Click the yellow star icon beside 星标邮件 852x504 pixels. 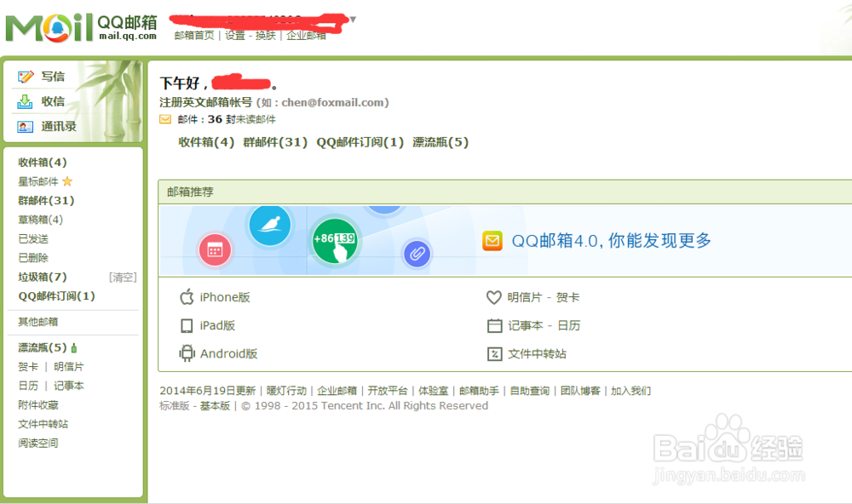pos(67,181)
